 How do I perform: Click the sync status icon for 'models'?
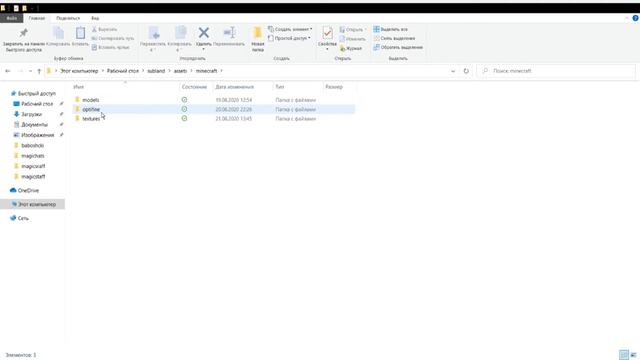point(184,100)
